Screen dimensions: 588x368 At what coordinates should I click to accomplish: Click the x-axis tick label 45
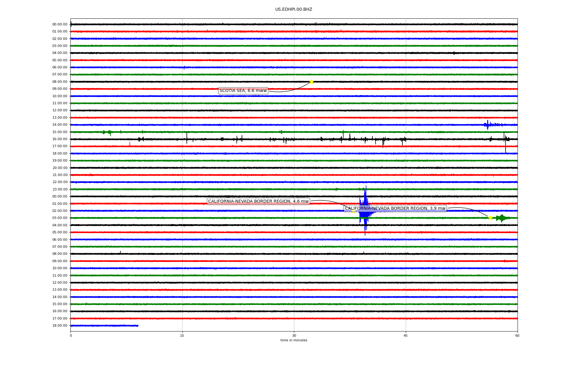(406, 335)
